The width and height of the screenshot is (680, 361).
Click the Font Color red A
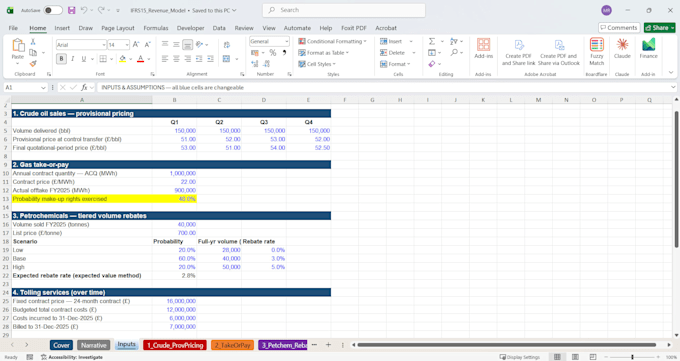(x=140, y=59)
